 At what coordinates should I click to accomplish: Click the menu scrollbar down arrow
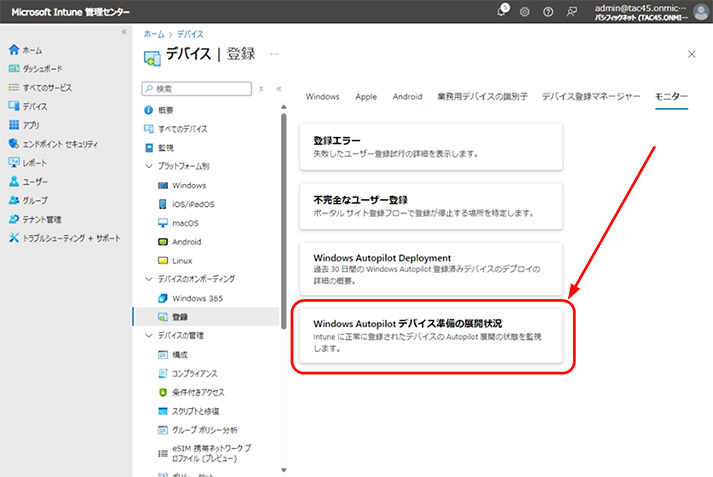tap(284, 470)
